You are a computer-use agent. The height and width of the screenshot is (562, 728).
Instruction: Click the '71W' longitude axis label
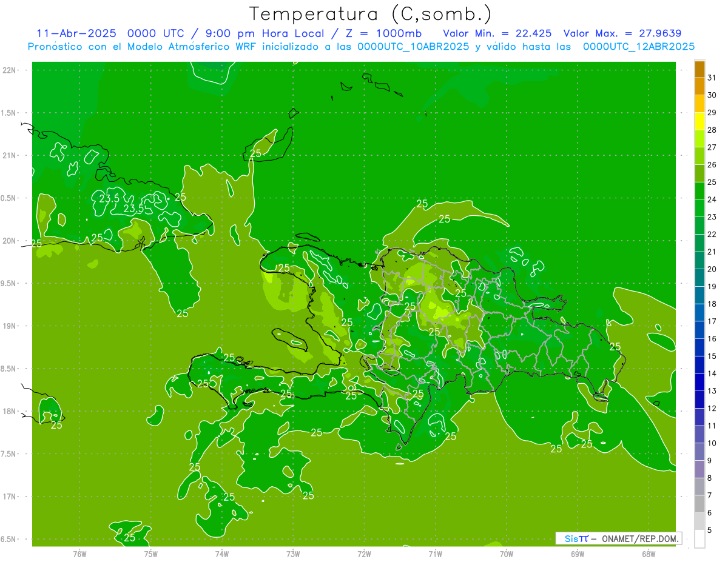435,554
